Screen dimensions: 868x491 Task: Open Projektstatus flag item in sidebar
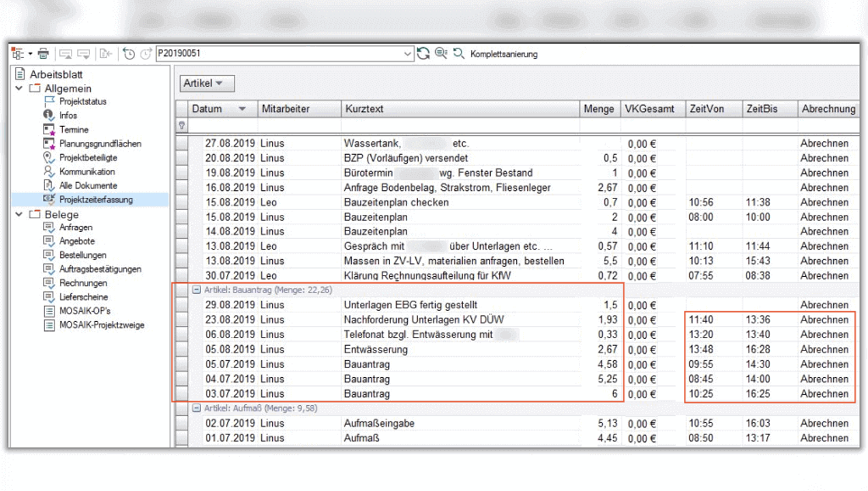(x=83, y=102)
